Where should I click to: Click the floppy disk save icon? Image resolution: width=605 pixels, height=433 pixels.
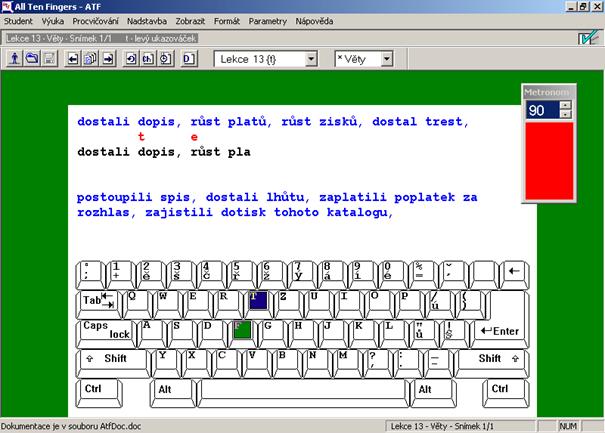click(x=49, y=59)
